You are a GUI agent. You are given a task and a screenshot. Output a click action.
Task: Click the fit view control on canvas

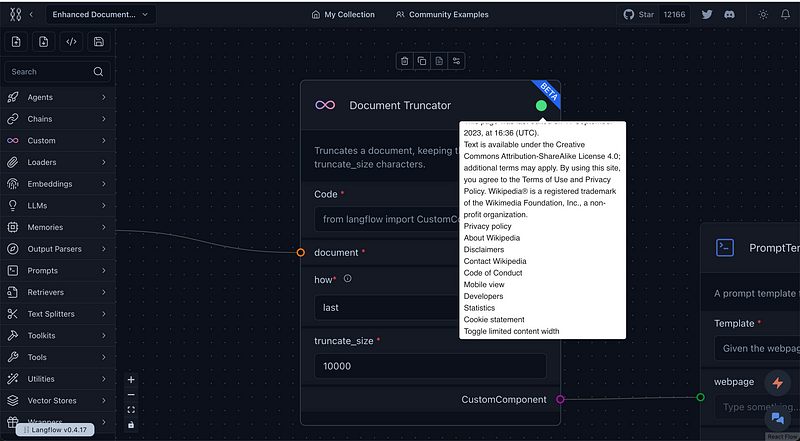(131, 409)
